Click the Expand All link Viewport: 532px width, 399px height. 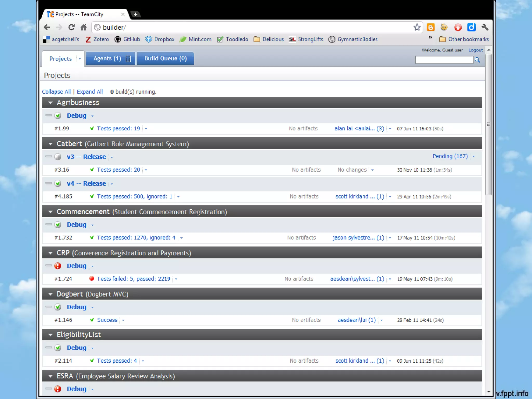pyautogui.click(x=90, y=92)
